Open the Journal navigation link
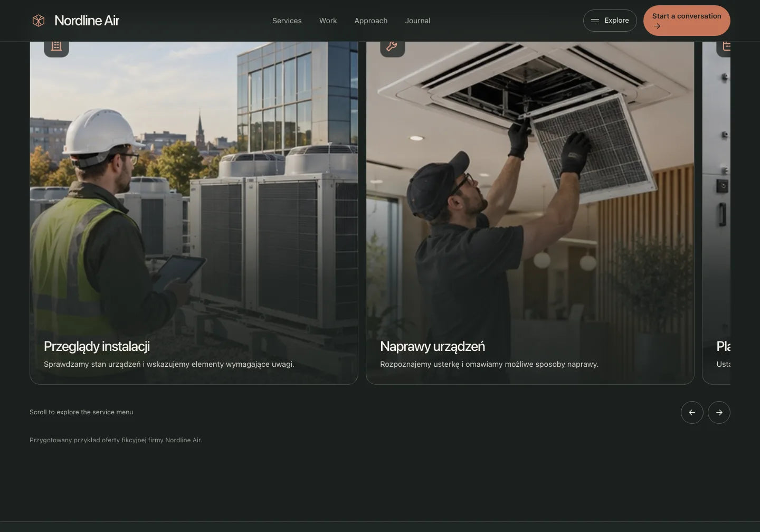The width and height of the screenshot is (760, 532). (417, 21)
